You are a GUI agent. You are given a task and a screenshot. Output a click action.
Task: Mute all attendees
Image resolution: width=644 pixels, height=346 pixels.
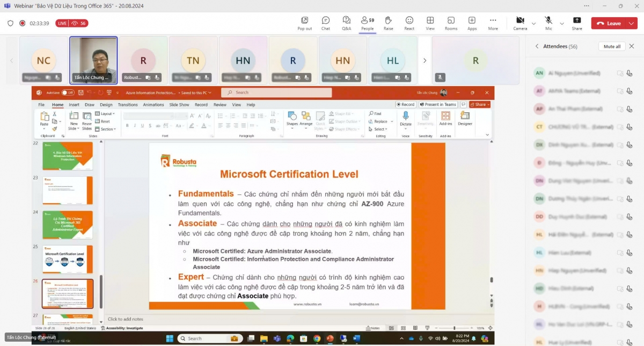(612, 47)
